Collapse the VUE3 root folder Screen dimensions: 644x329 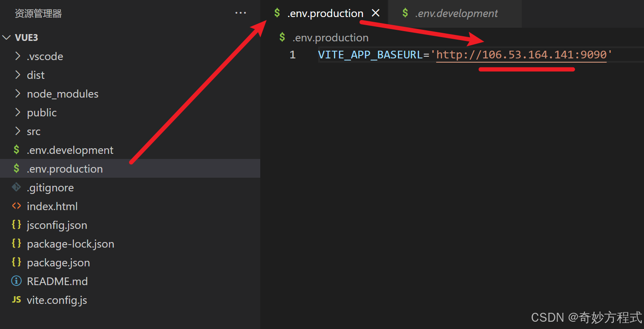6,38
